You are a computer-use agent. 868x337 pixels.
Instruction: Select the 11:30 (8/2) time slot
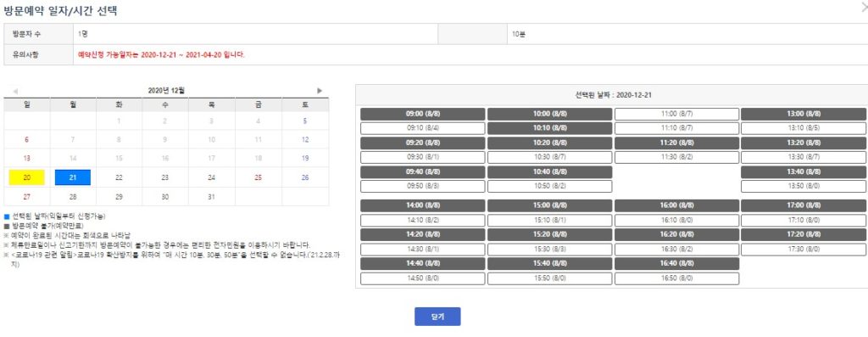[677, 157]
